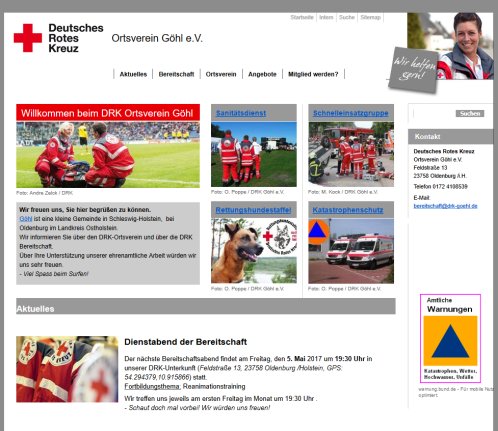Click the rescue dog photo
Screen dimensions: 498x431
click(x=254, y=251)
